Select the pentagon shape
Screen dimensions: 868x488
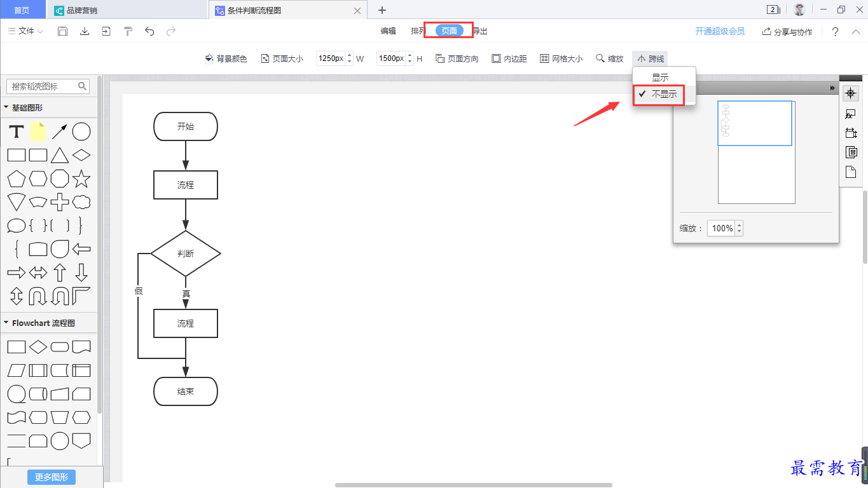17,179
